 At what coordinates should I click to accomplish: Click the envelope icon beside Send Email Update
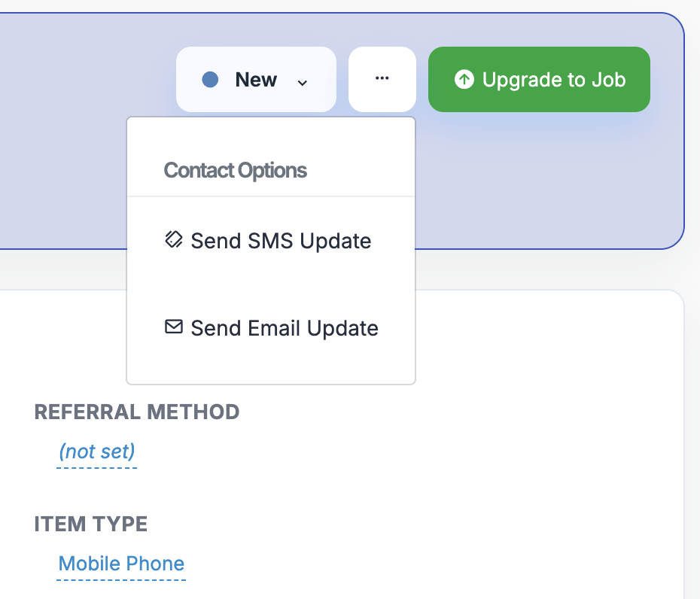174,327
